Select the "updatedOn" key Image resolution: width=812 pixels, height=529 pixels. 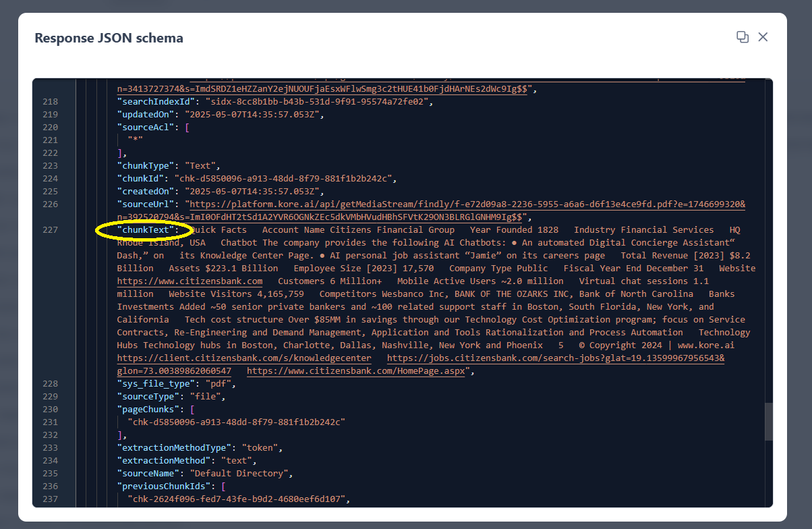click(x=145, y=115)
